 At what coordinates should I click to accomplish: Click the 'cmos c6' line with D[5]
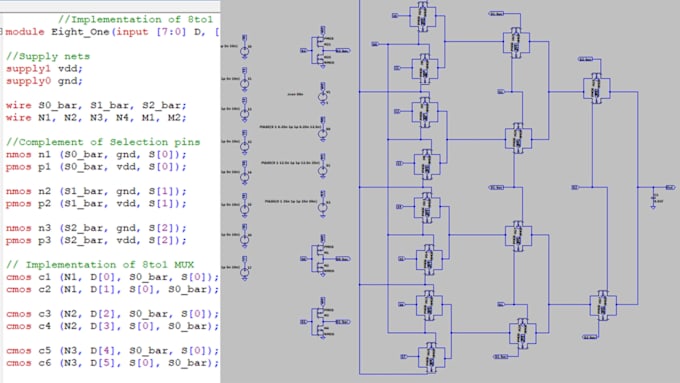coord(112,363)
